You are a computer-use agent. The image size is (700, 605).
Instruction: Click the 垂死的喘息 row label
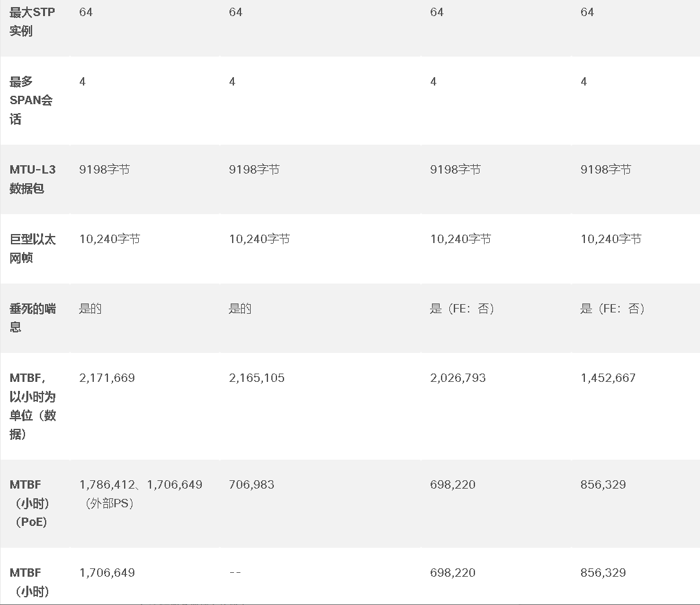[x=33, y=318]
